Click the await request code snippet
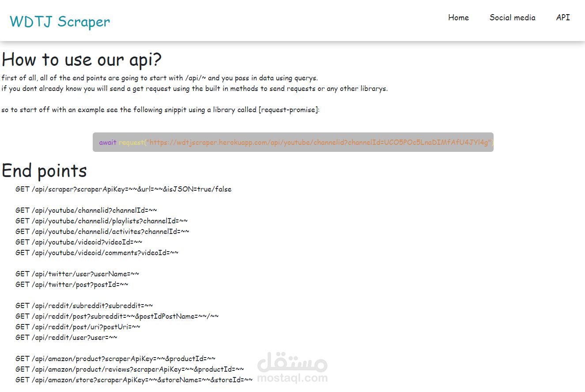Image resolution: width=585 pixels, height=392 pixels. (x=293, y=142)
